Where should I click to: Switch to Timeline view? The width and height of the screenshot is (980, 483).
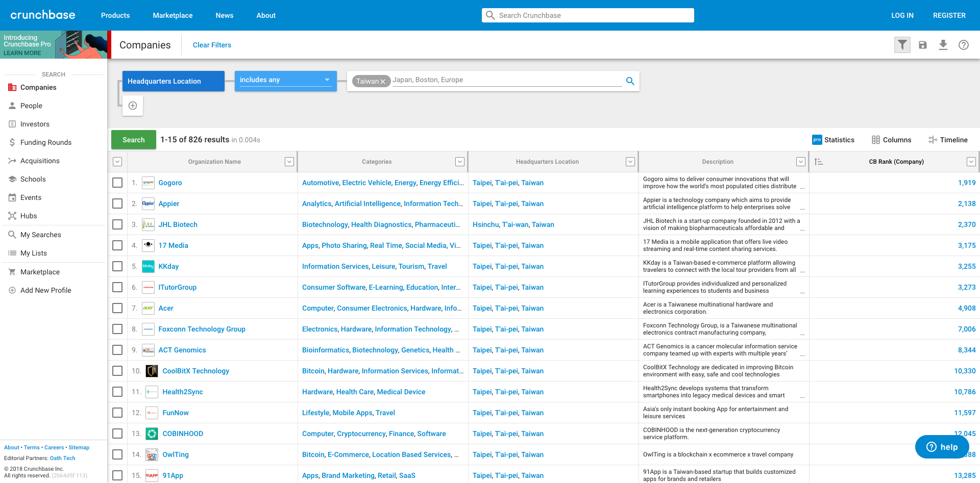[948, 140]
